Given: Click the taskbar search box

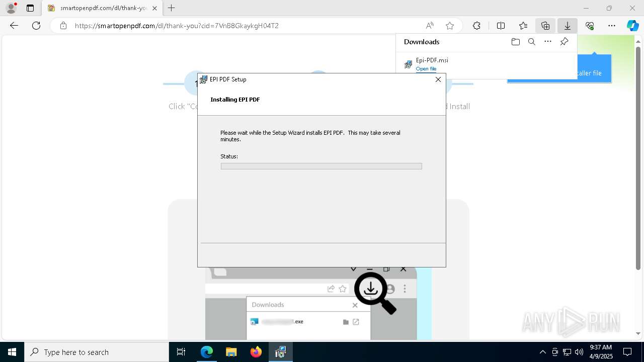Looking at the screenshot, I should pyautogui.click(x=97, y=352).
